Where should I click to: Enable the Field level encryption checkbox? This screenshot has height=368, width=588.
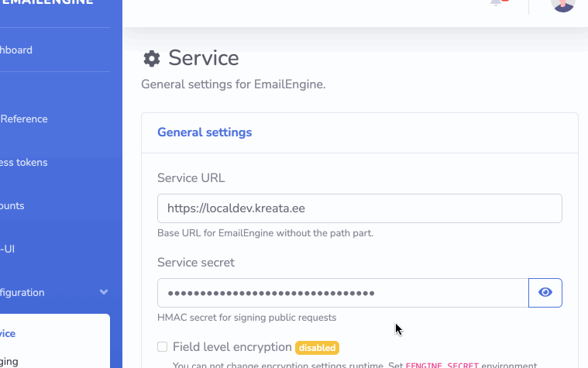pyautogui.click(x=163, y=346)
